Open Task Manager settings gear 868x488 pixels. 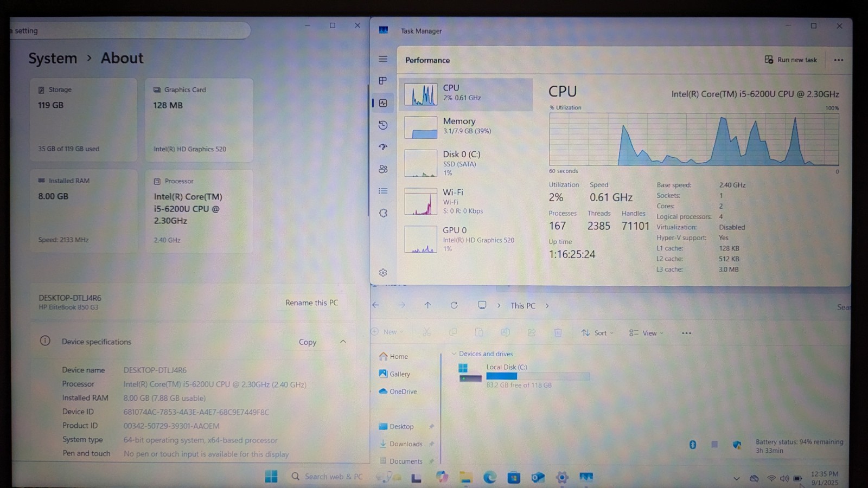coord(383,273)
